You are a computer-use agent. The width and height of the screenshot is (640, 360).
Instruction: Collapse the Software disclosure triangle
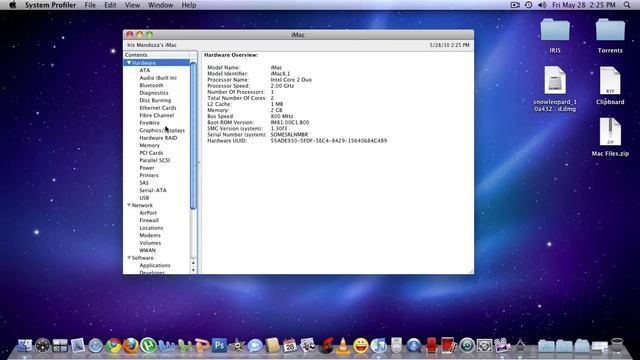pos(129,258)
